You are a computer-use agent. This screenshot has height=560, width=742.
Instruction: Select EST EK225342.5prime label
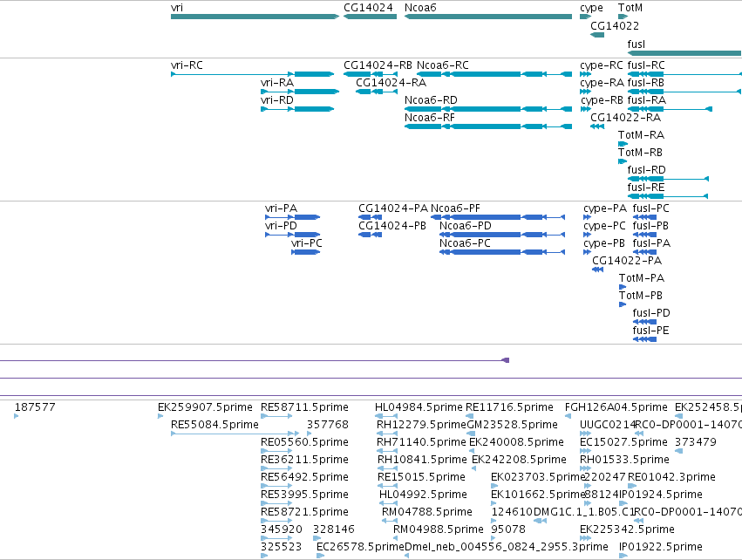tap(628, 529)
